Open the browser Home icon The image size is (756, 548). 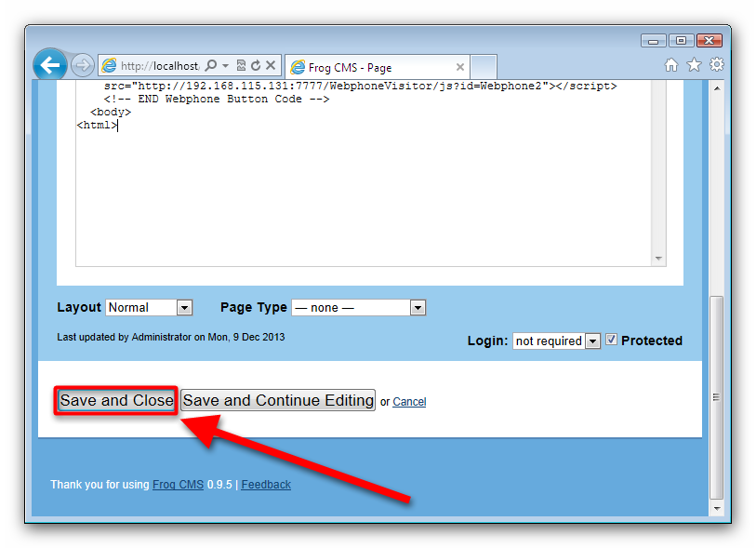click(x=671, y=65)
